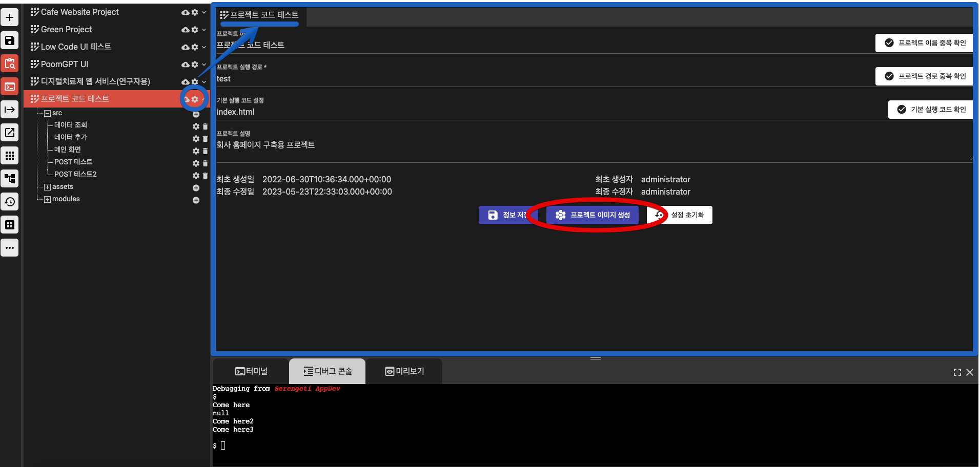This screenshot has height=467, width=980.
Task: Switch to the 터미널 tab
Action: pyautogui.click(x=251, y=371)
